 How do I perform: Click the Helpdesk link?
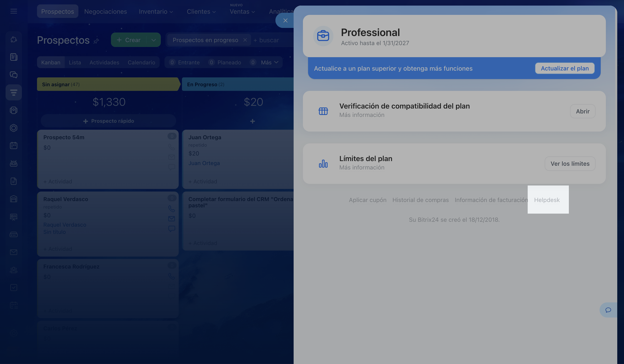[x=547, y=200]
